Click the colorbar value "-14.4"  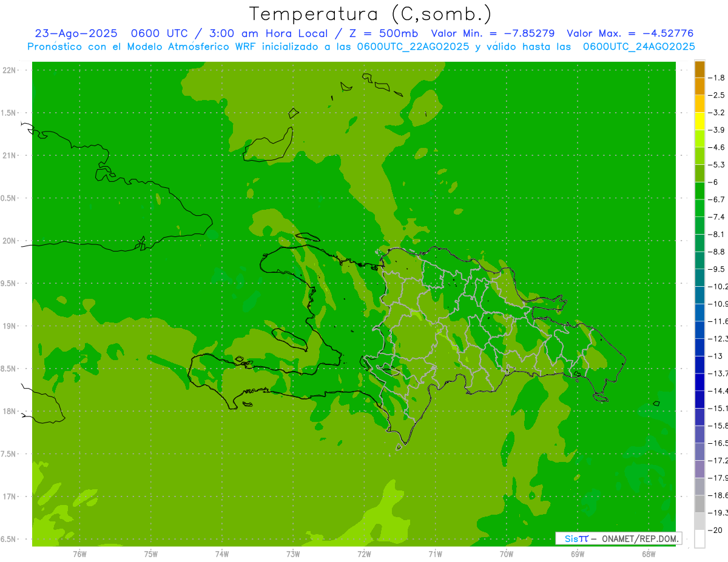coord(718,390)
